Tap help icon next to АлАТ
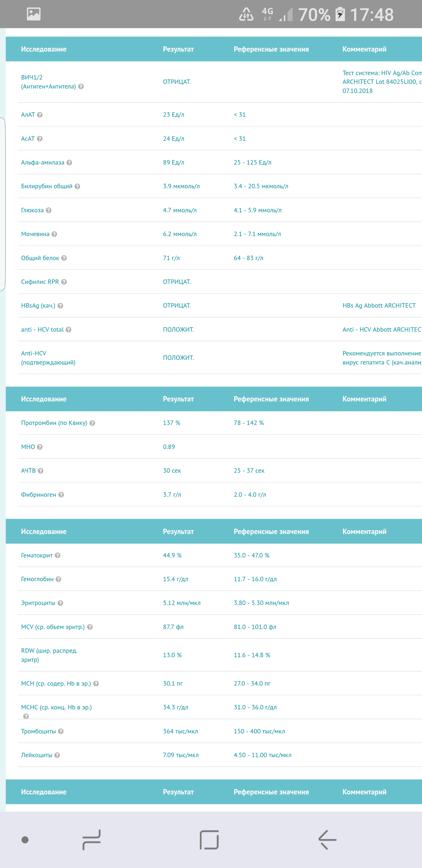This screenshot has height=868, width=422. [40, 115]
